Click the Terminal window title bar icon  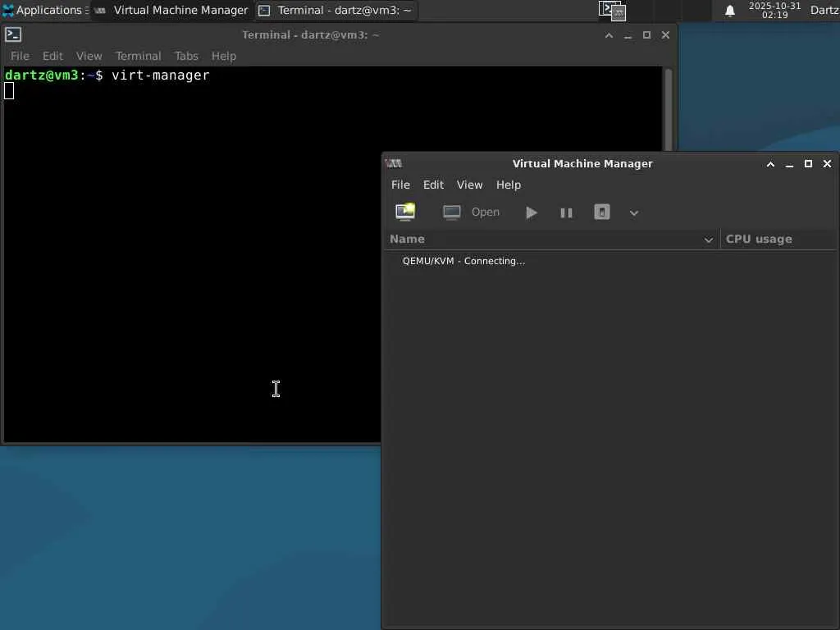13,34
